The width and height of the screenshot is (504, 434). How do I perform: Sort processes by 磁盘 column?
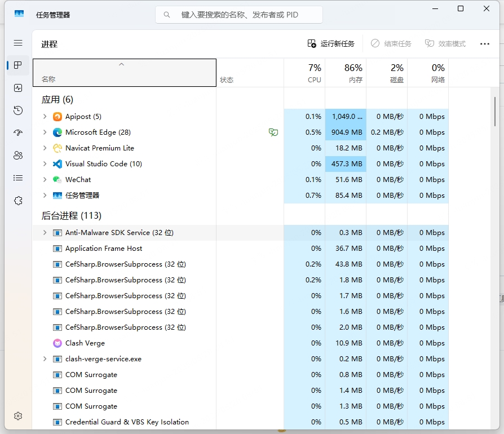pos(387,73)
